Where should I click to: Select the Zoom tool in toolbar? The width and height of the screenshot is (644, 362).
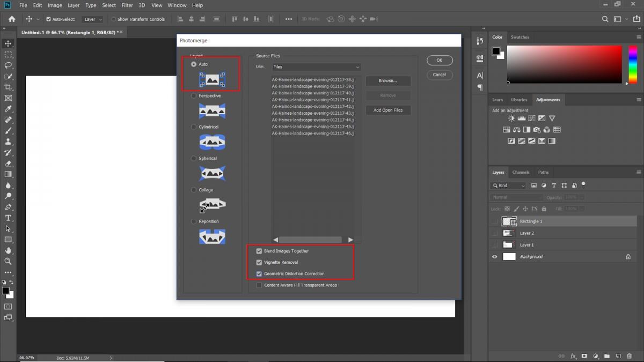tap(8, 261)
